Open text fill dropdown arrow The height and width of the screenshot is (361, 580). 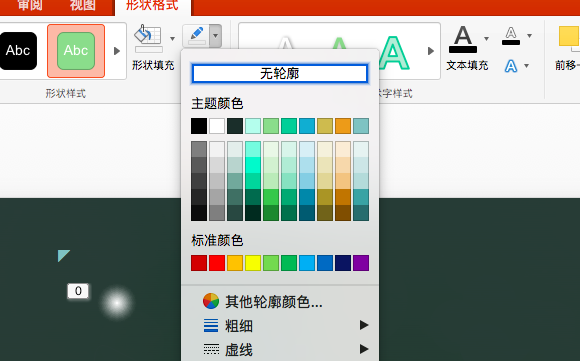(486, 38)
